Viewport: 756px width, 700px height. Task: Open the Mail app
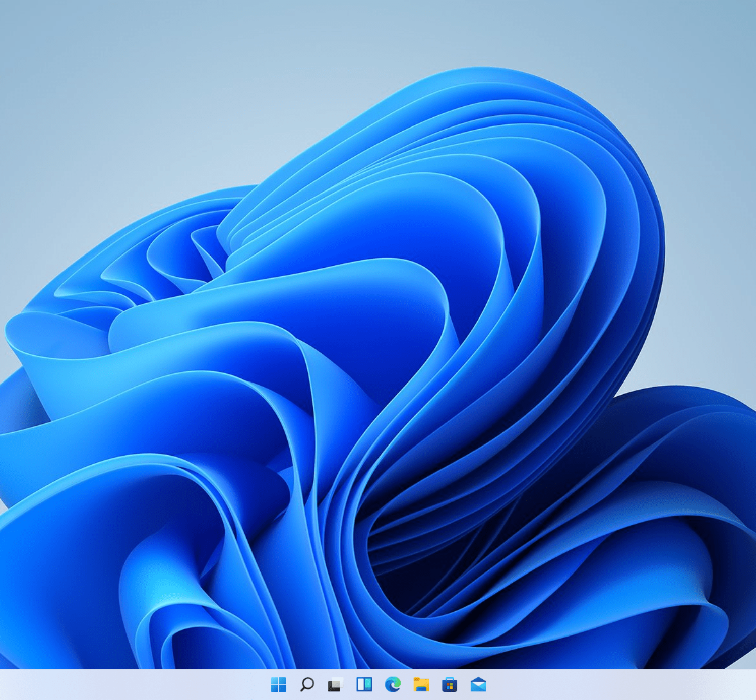[478, 684]
